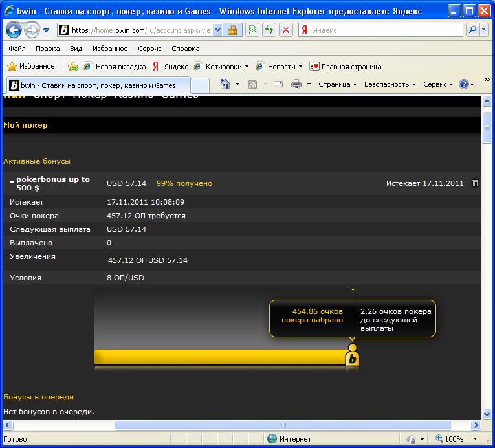Open the Безопасность command bar menu
495x448 pixels.
pos(390,84)
